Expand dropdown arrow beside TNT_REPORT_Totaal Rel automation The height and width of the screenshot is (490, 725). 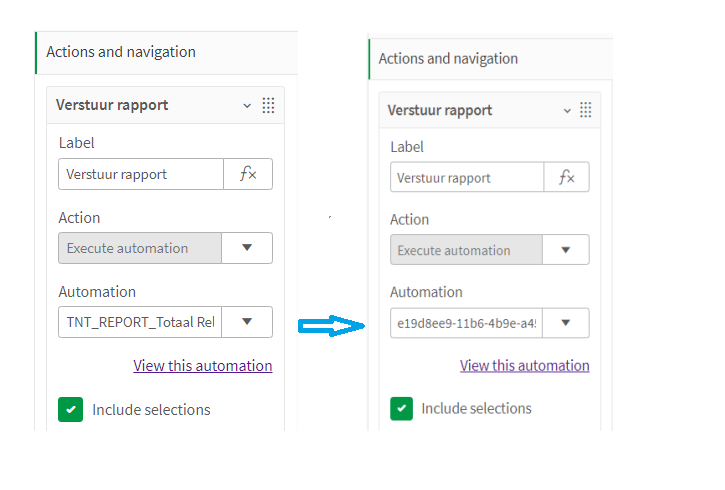[248, 322]
